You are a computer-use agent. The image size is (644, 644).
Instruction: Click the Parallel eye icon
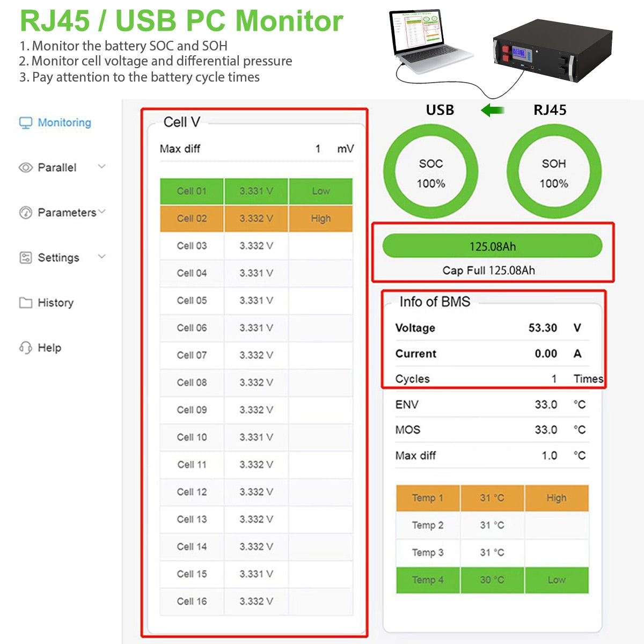pos(25,167)
